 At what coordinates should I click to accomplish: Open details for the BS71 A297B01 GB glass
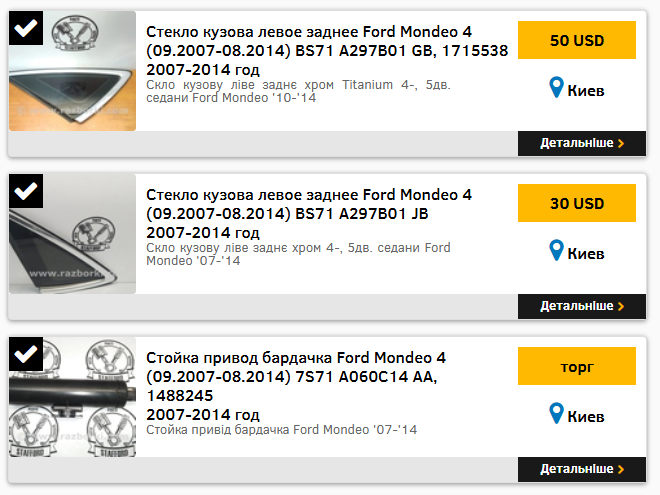tap(582, 144)
